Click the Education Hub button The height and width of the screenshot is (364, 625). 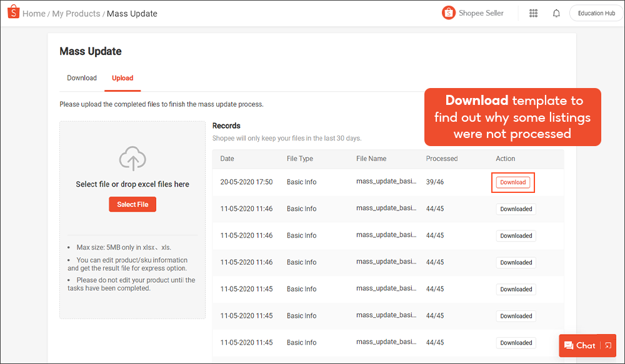click(x=596, y=12)
